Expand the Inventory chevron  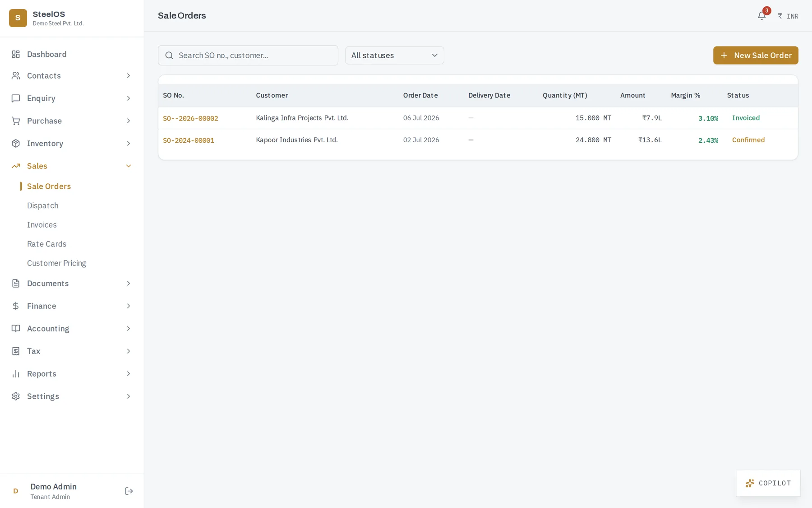(129, 143)
